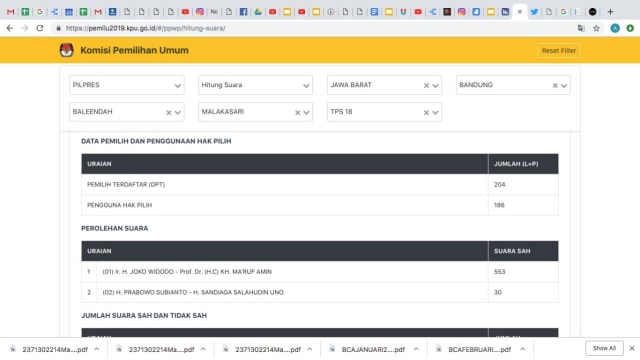640x360 pixels.
Task: Open options chevron for BCAJANUARI pdf download
Action: (416, 349)
